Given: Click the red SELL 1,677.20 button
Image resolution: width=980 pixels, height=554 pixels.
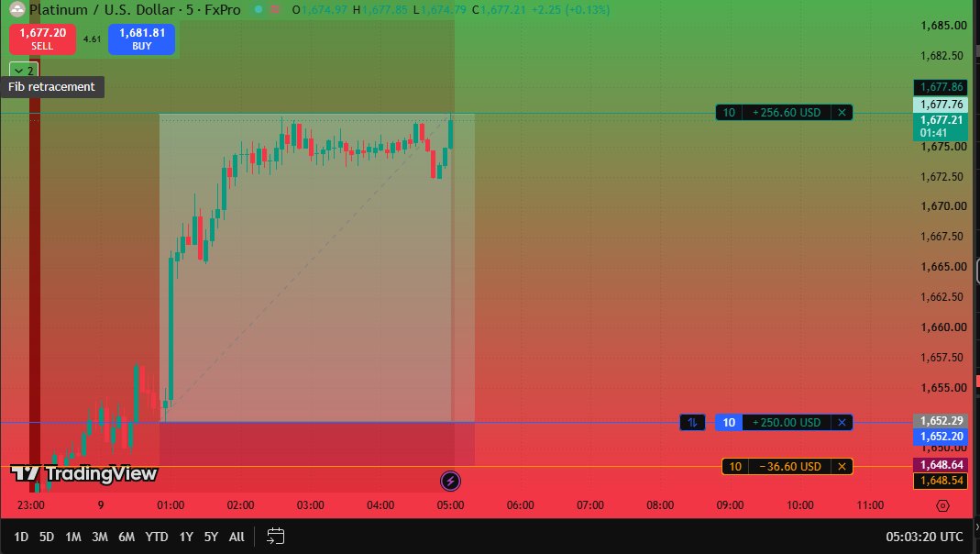Looking at the screenshot, I should [42, 39].
